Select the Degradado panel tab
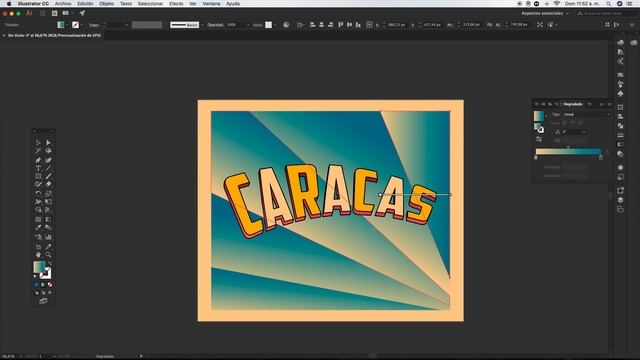Screen dimensions: 640x360 pyautogui.click(x=573, y=104)
